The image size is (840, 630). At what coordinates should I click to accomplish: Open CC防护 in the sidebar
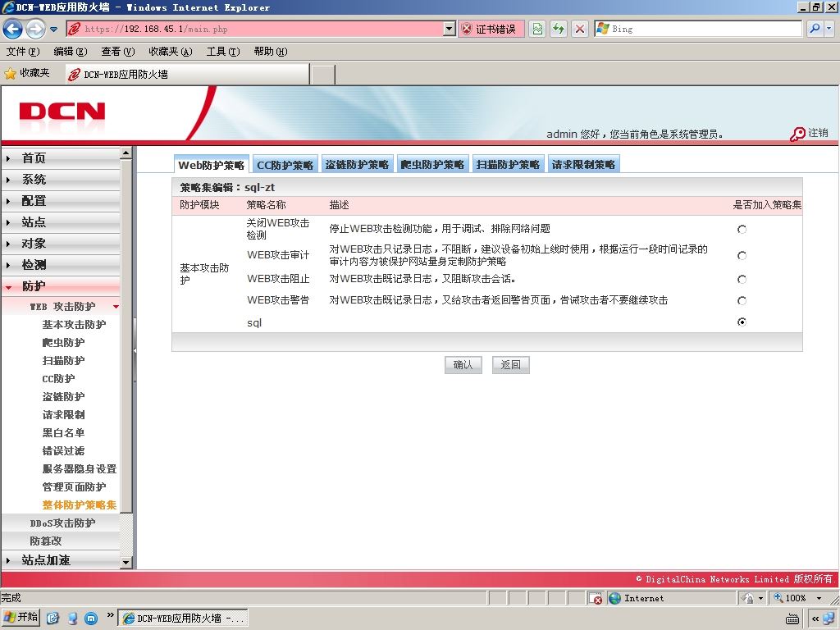pos(58,379)
